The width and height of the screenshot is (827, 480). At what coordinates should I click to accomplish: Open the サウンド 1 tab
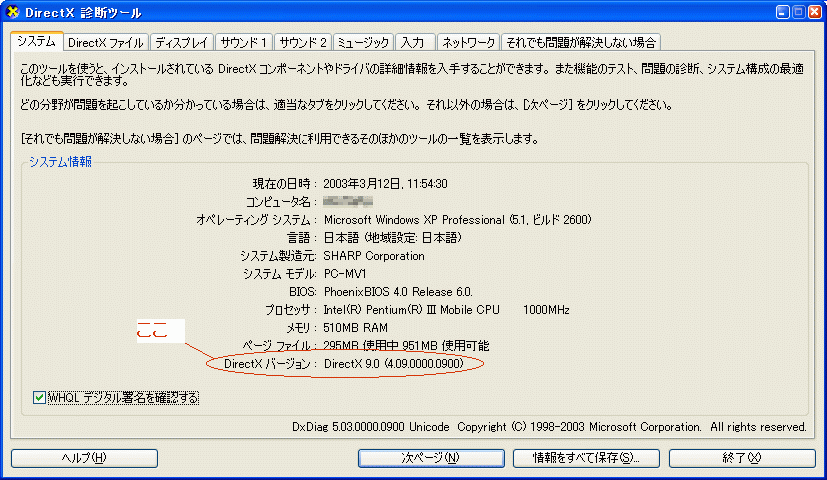244,43
